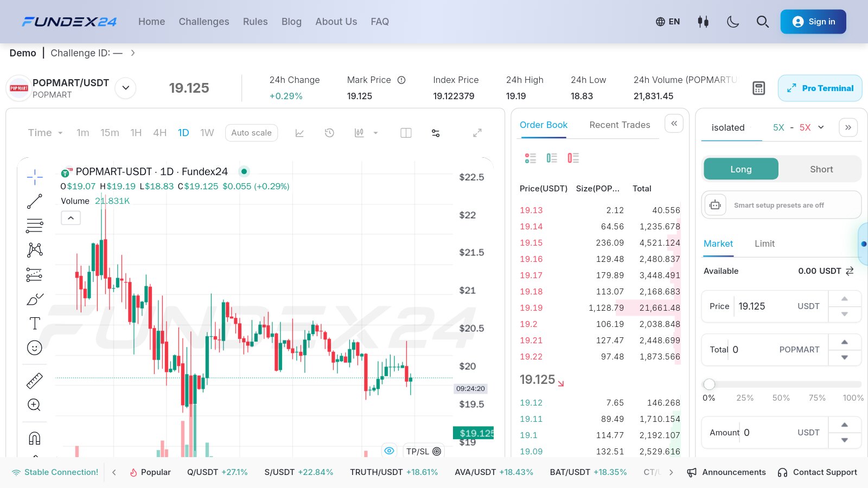
Task: Click the Sign in button
Action: (x=813, y=22)
